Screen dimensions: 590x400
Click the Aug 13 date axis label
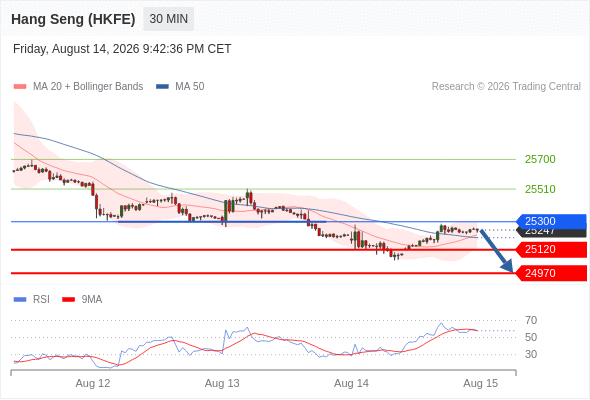(222, 383)
